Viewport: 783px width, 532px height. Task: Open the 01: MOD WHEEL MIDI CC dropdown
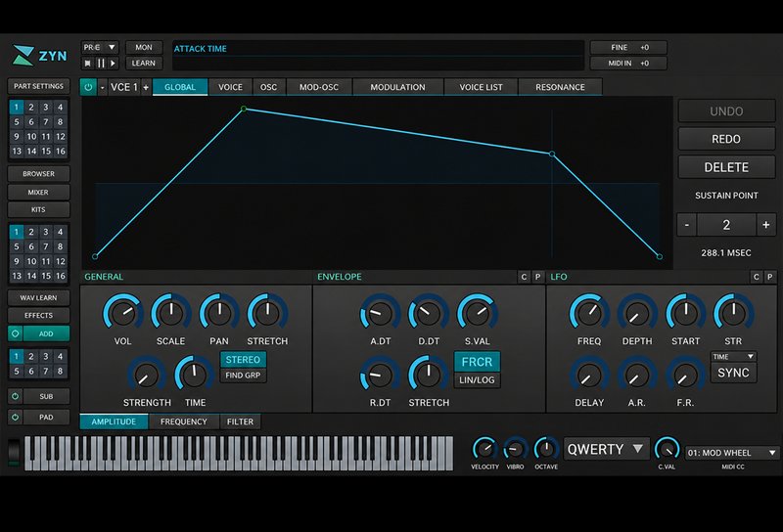coord(732,453)
